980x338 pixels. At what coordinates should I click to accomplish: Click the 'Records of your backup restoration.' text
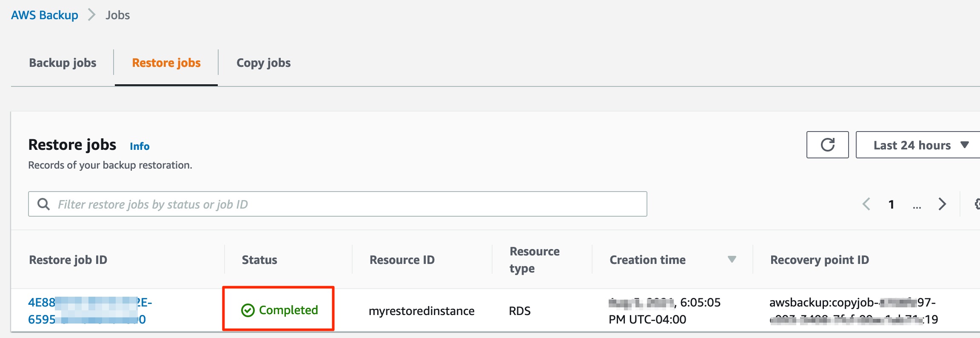[110, 165]
